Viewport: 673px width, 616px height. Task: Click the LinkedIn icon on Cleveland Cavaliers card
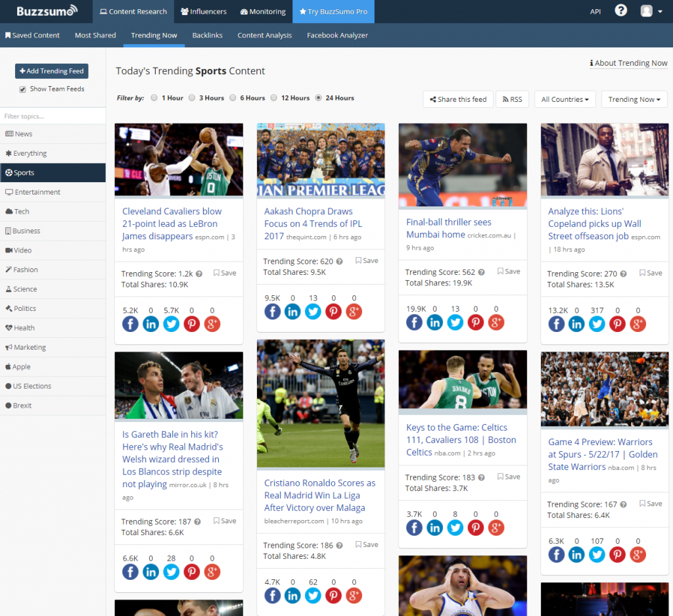click(x=151, y=324)
